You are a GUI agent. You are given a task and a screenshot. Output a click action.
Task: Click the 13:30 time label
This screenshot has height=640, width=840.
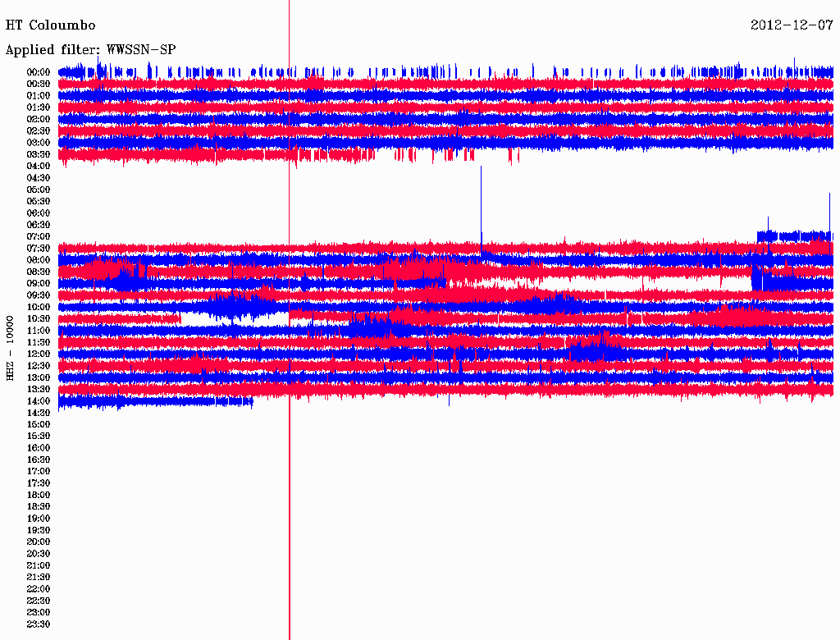coord(39,389)
